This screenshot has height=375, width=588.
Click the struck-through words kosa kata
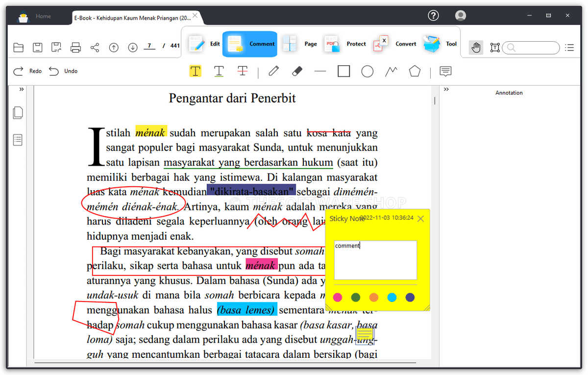tap(328, 133)
